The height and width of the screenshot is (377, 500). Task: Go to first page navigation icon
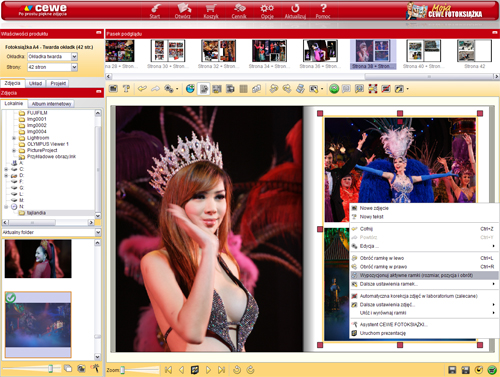[168, 370]
